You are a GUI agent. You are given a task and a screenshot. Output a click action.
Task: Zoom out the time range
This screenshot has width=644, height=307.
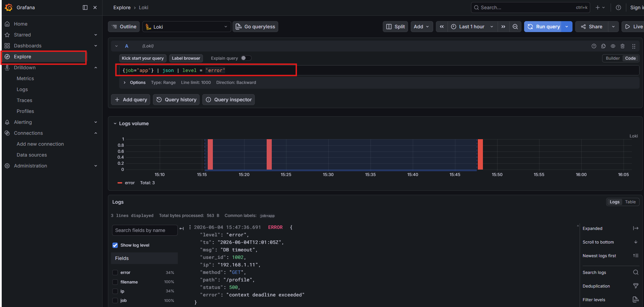tap(515, 27)
